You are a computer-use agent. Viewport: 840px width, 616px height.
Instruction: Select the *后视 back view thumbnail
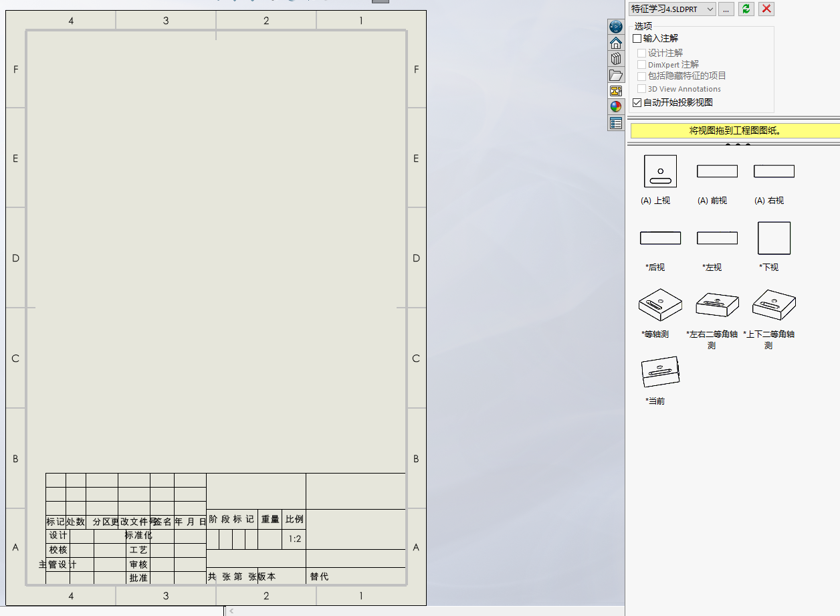coord(660,238)
